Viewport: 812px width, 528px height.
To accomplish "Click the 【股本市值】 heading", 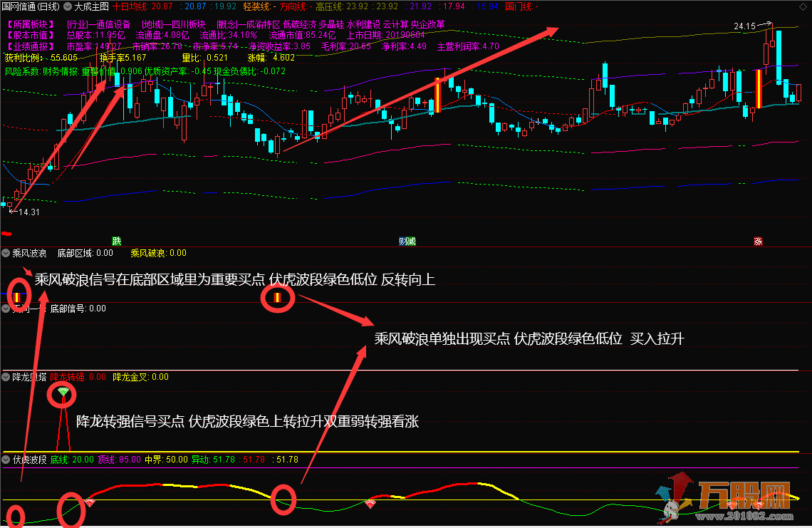I will [31, 35].
